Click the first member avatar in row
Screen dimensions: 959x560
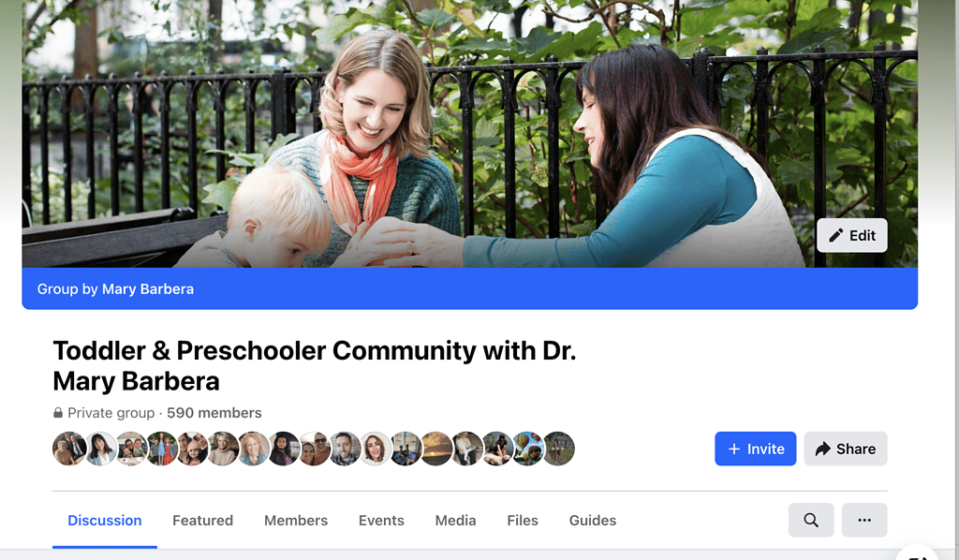coord(69,449)
